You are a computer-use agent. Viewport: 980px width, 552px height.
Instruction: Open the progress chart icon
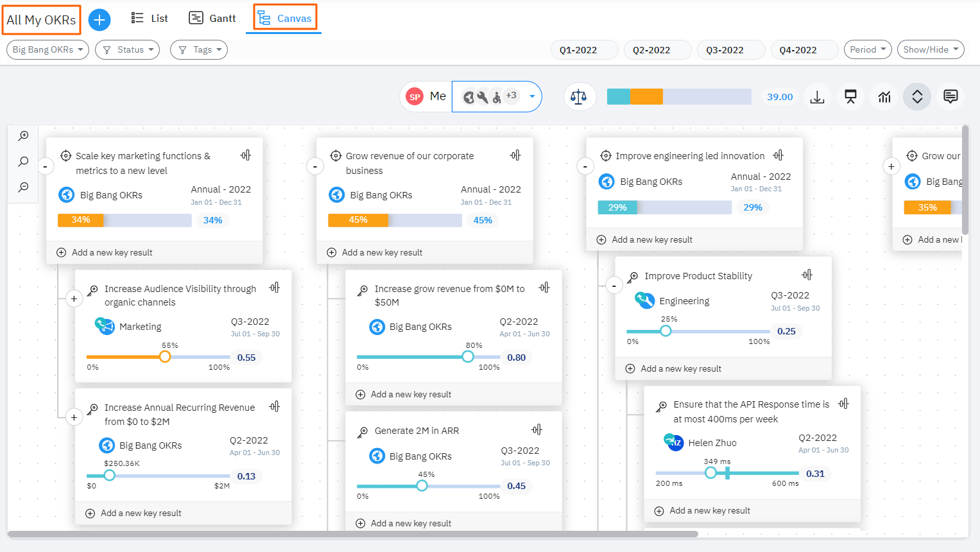coord(884,96)
